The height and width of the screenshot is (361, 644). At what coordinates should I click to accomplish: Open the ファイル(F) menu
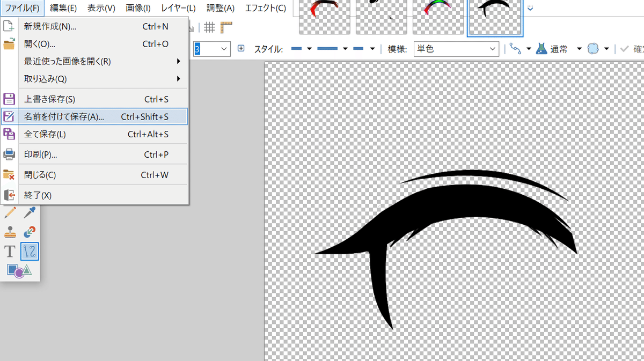(x=22, y=8)
